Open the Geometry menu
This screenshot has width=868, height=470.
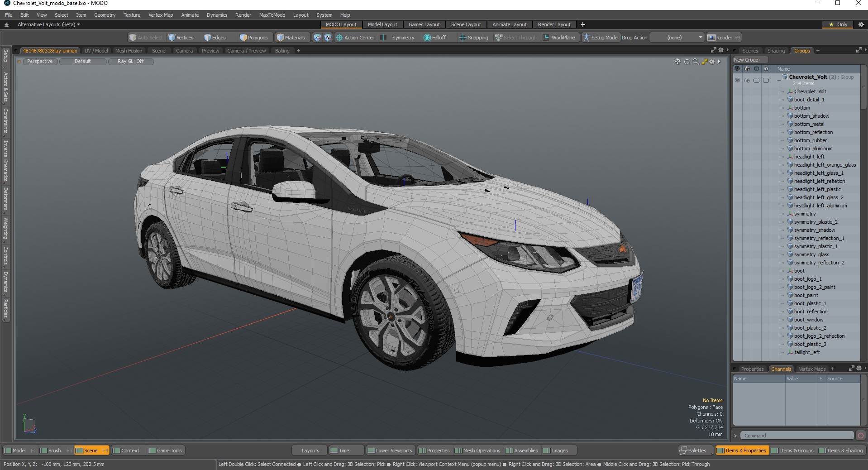tap(105, 15)
